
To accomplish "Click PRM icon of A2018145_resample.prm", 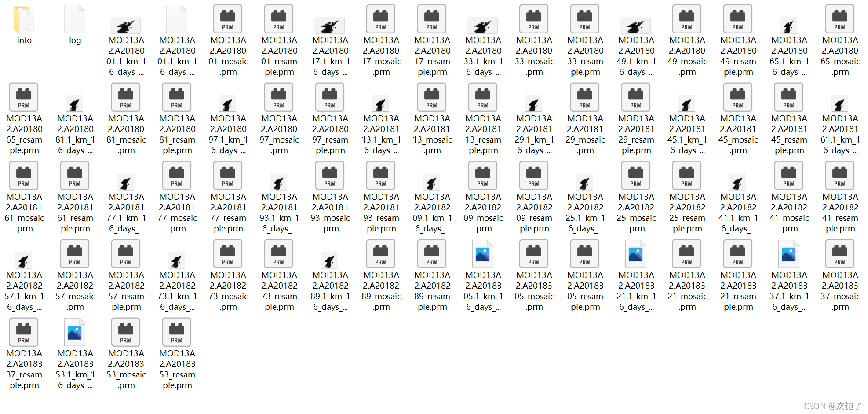I will click(x=789, y=97).
